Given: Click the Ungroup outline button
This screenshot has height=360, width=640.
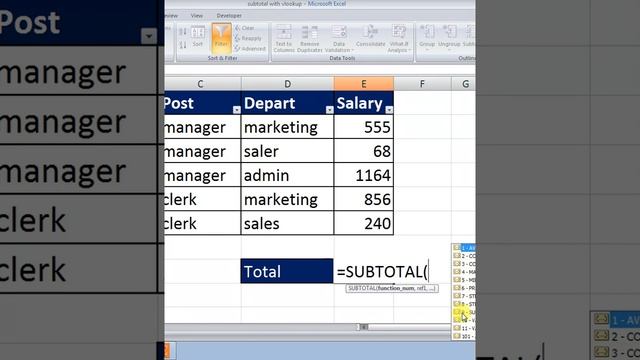Looking at the screenshot, I should pos(449,37).
